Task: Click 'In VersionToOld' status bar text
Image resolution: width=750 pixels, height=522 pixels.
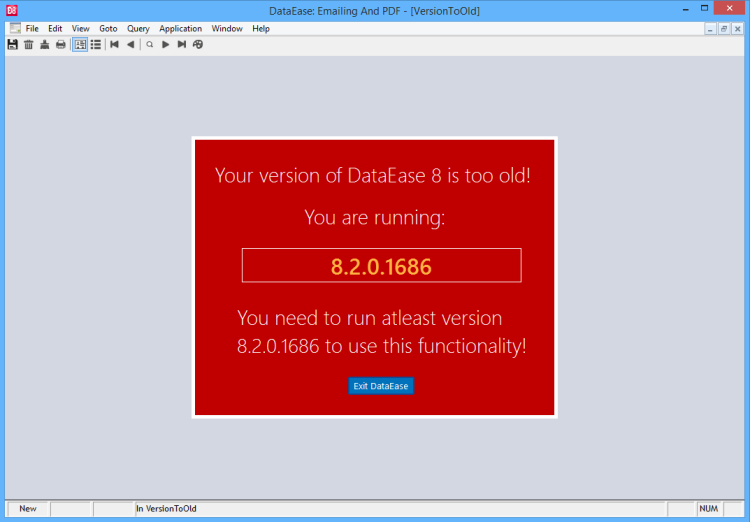Action: click(166, 509)
